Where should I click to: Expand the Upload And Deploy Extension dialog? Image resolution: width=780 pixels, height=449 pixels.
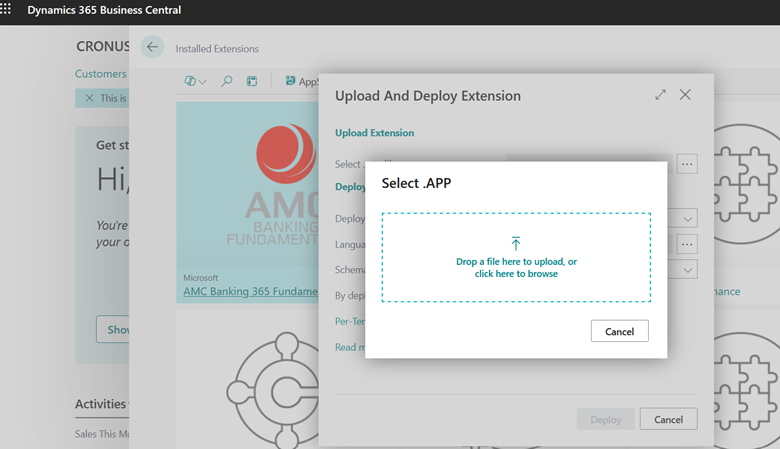click(660, 95)
